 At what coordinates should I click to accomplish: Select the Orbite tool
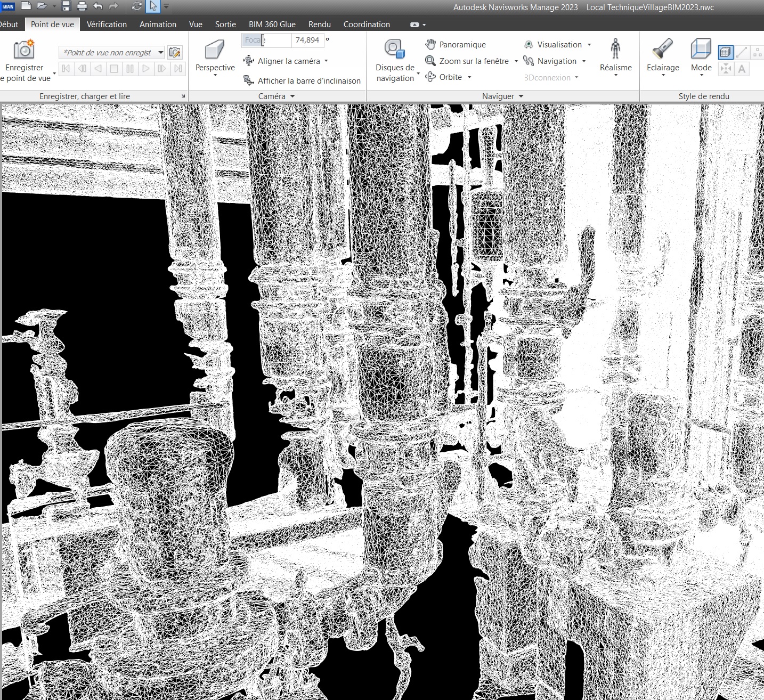(430, 77)
